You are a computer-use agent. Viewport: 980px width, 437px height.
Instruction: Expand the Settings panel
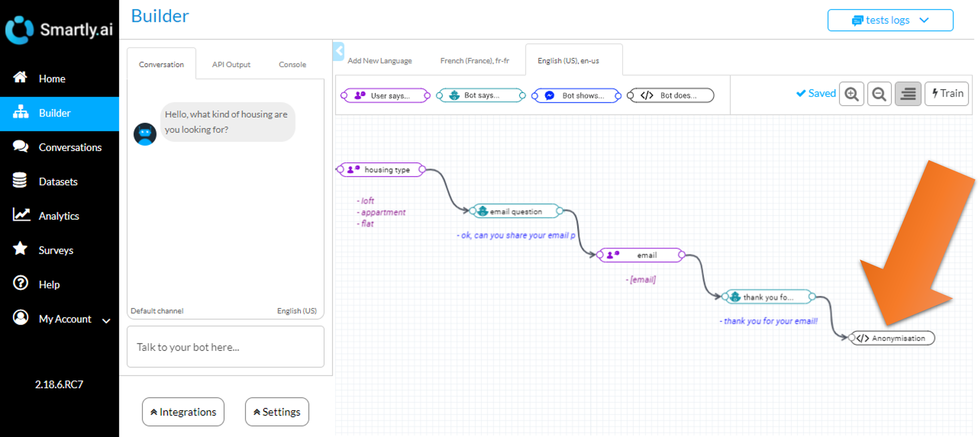point(277,411)
